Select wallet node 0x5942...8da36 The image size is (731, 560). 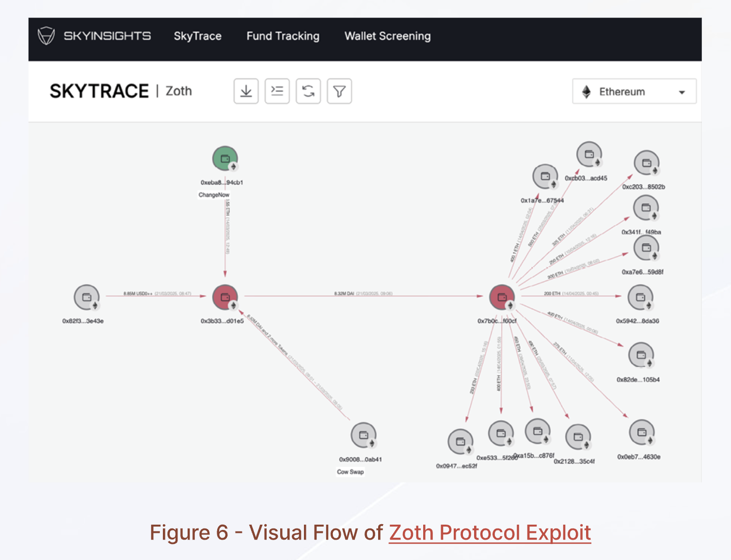point(641,297)
